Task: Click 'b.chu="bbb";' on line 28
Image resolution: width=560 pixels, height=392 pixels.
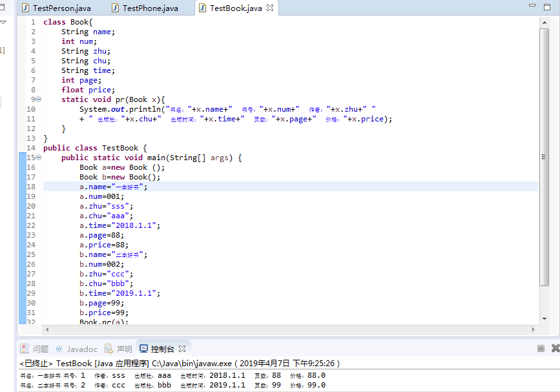Action: coord(106,284)
